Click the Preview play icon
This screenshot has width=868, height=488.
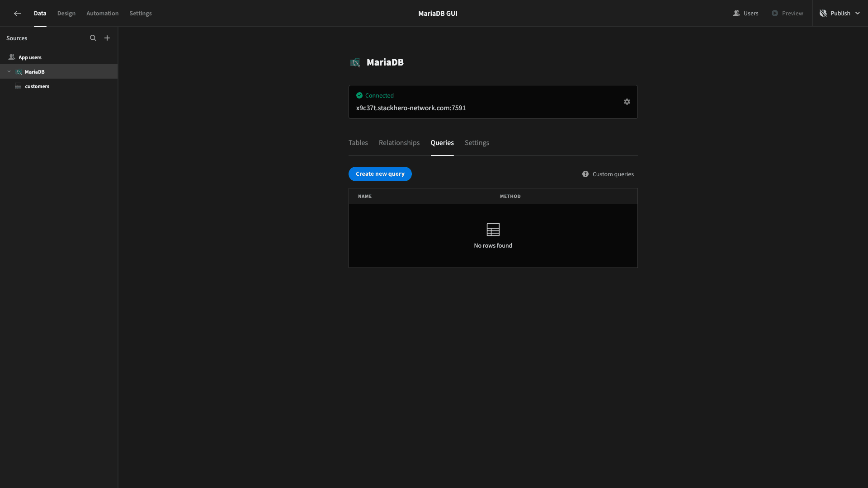tap(775, 14)
